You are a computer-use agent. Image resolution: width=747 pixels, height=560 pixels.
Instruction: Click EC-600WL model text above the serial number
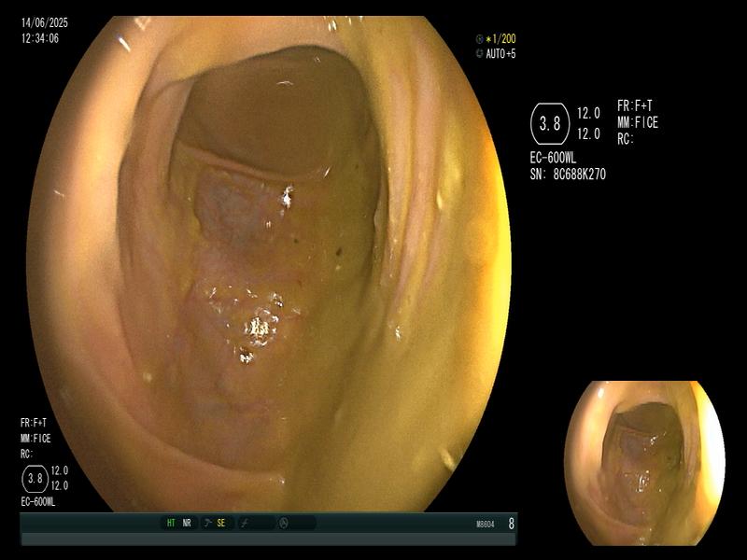tap(553, 158)
